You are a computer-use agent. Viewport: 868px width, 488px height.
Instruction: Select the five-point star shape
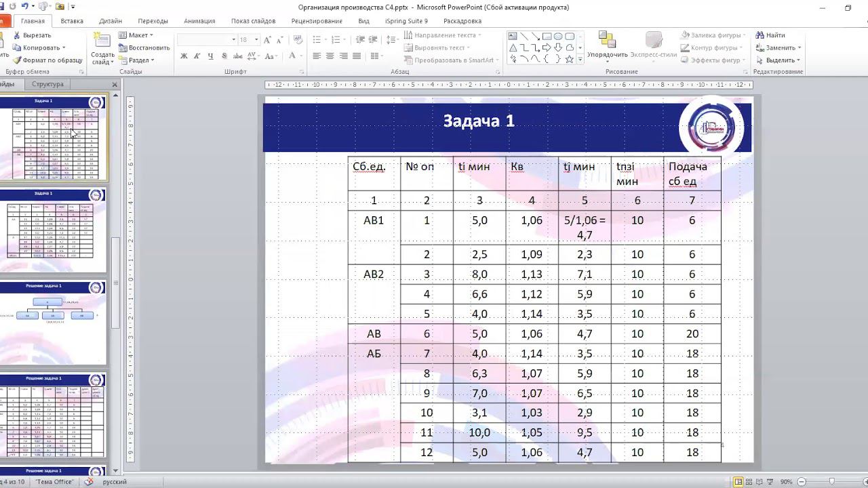569,60
